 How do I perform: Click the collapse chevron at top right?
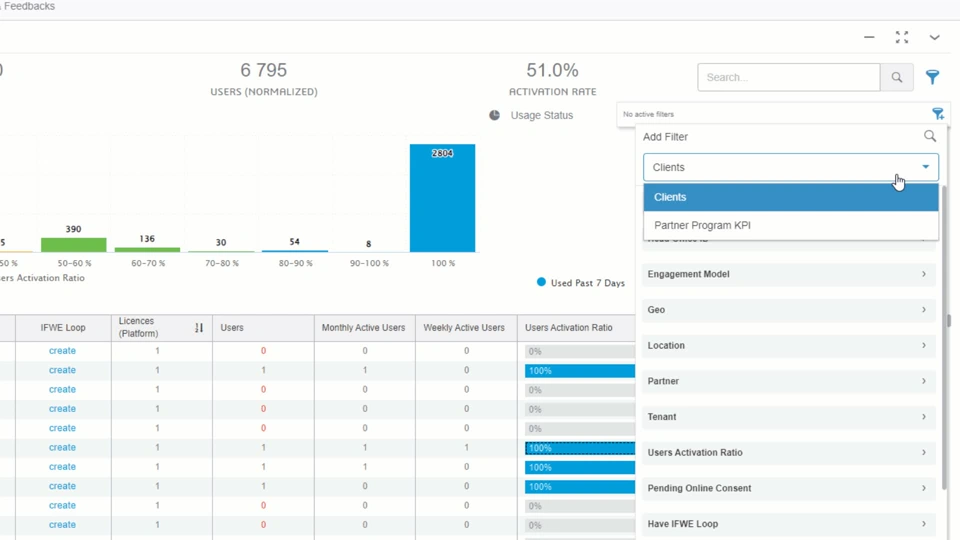point(934,38)
